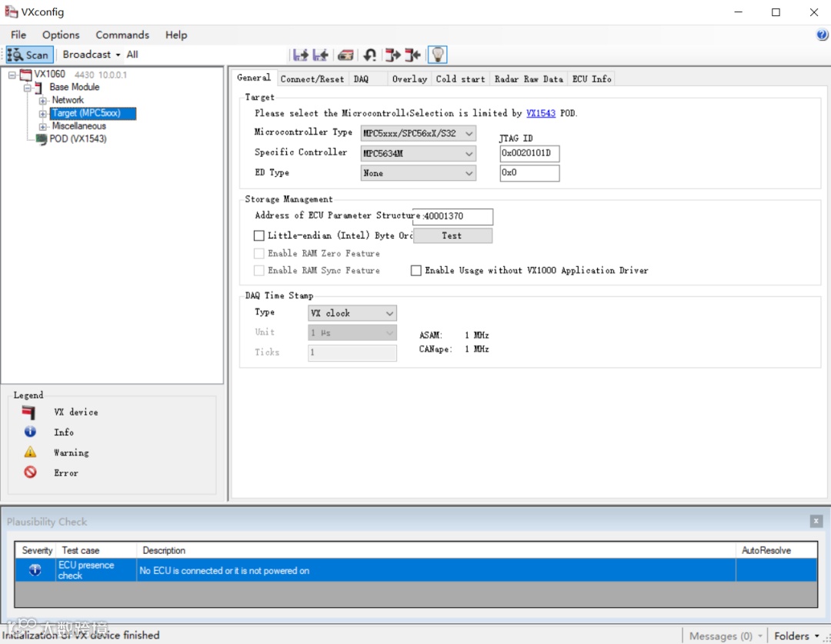Viewport: 831px width, 644px height.
Task: Open the Broadcast dropdown arrow
Action: 118,55
